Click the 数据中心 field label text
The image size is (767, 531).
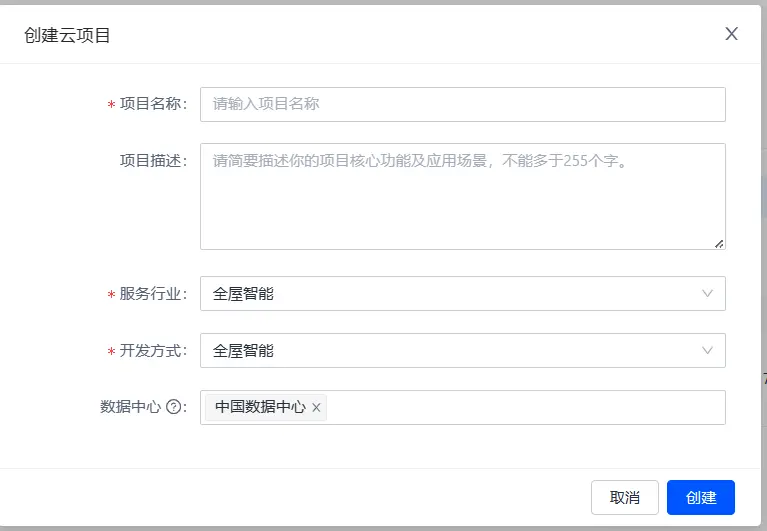130,407
